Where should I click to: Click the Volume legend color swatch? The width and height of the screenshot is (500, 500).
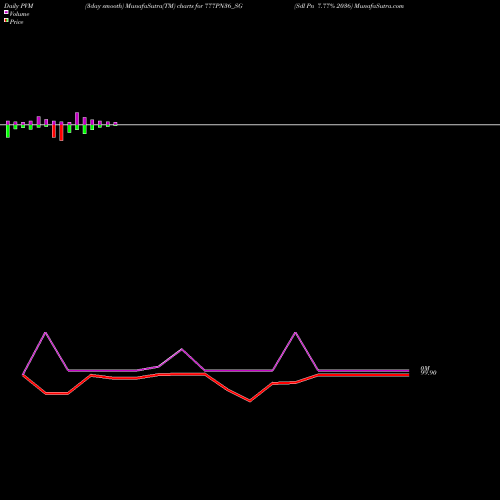coord(6,12)
